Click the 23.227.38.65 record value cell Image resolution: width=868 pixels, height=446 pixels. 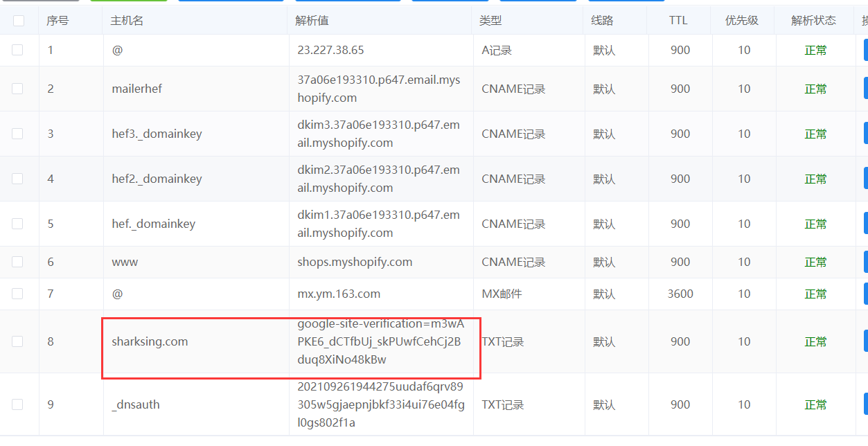[x=330, y=50]
